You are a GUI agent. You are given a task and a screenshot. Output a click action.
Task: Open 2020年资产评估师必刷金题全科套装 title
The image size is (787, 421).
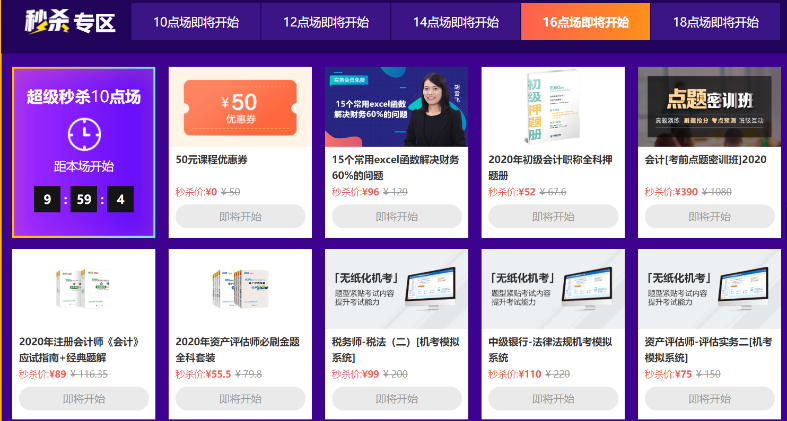click(237, 350)
